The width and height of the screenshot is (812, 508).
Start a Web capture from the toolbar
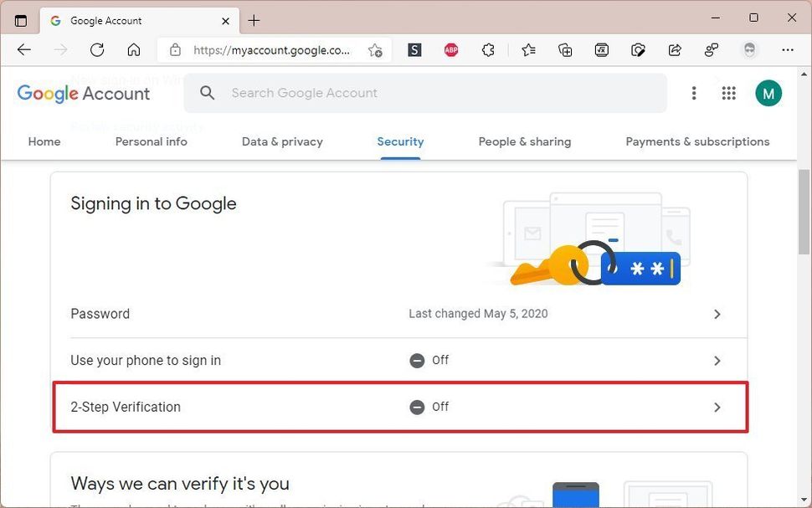[639, 50]
